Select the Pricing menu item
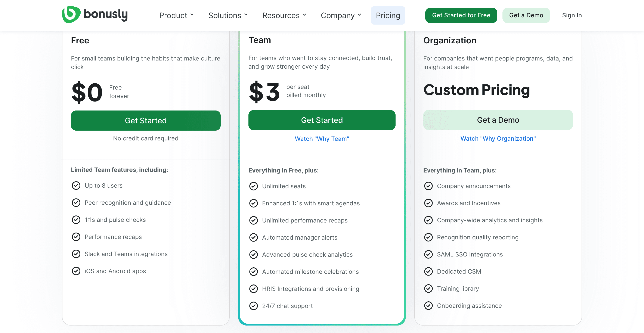Image resolution: width=644 pixels, height=333 pixels. (388, 15)
